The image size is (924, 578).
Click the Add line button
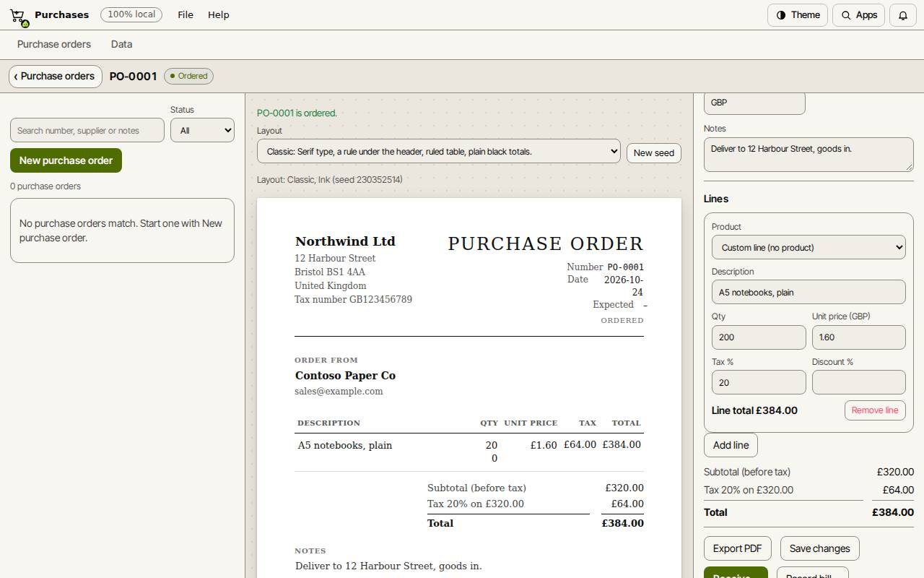click(731, 445)
